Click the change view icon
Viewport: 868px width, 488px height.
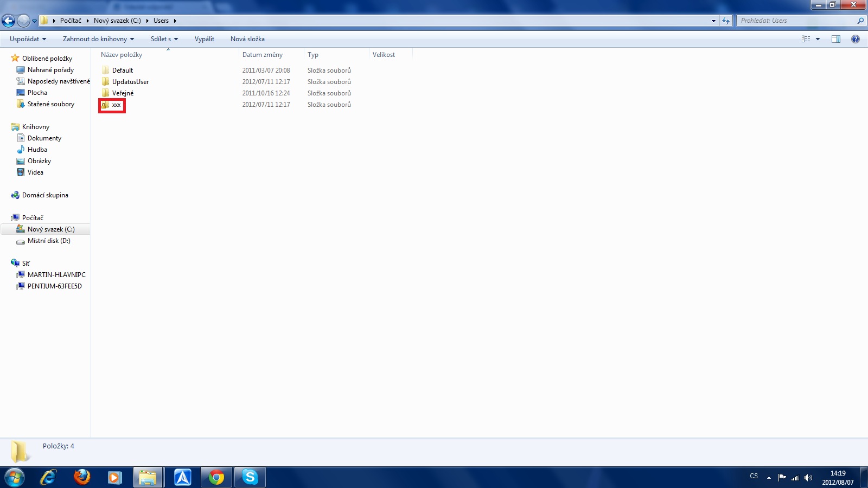(806, 39)
